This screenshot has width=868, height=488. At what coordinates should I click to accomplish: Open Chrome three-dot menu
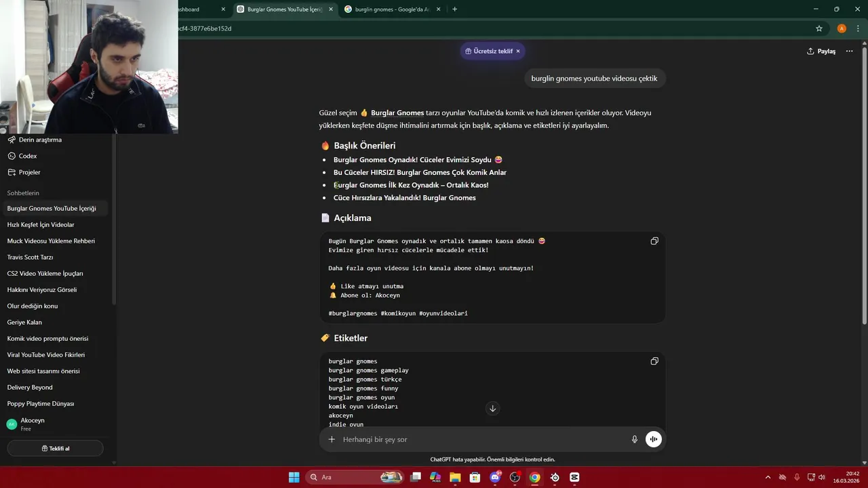tap(858, 28)
